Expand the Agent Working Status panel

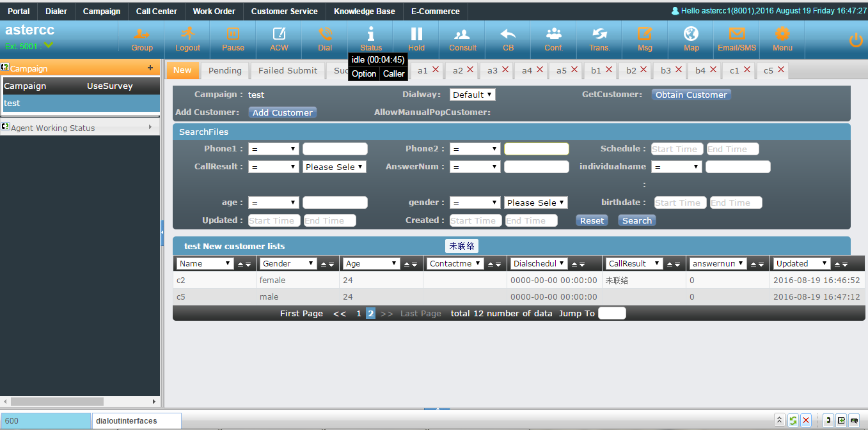80,128
